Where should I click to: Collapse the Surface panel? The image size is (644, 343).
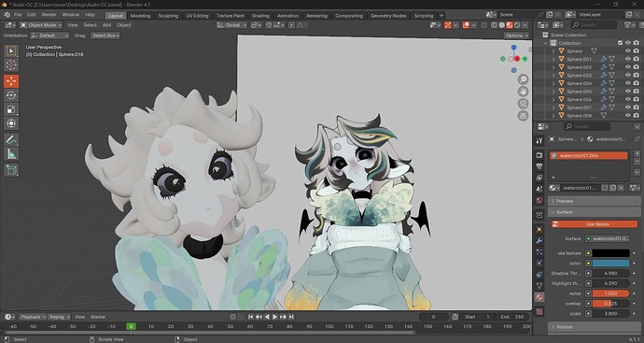pyautogui.click(x=594, y=212)
